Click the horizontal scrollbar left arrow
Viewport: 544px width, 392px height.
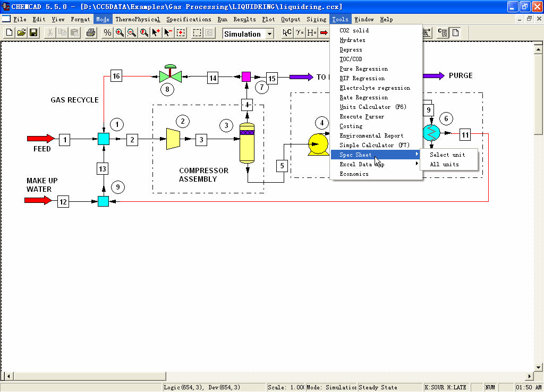pyautogui.click(x=9, y=376)
